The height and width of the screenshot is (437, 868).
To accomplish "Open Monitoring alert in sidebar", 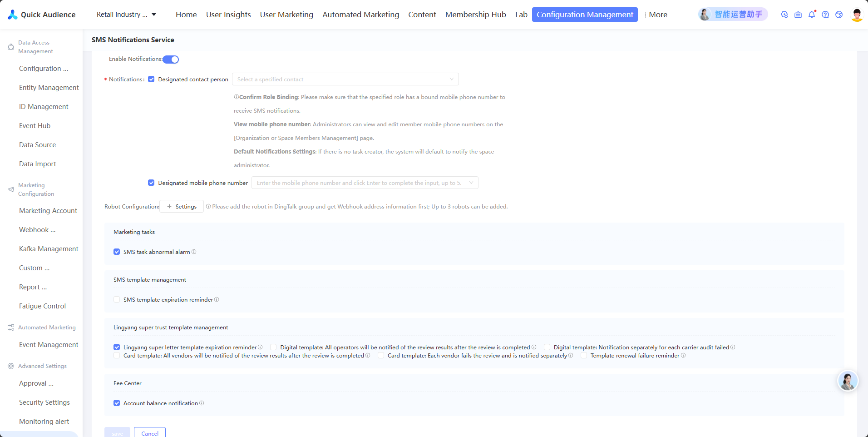I will tap(44, 422).
